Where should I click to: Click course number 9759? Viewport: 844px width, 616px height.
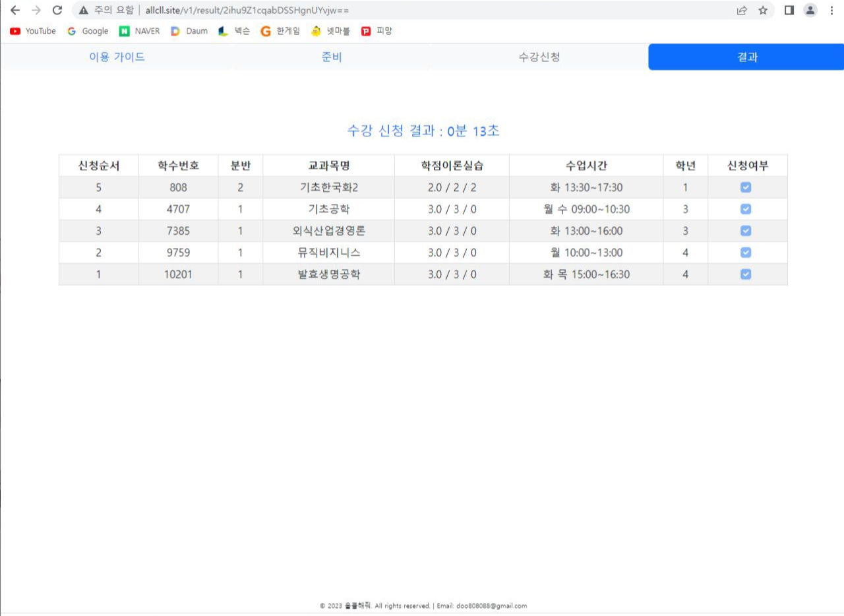(x=178, y=253)
